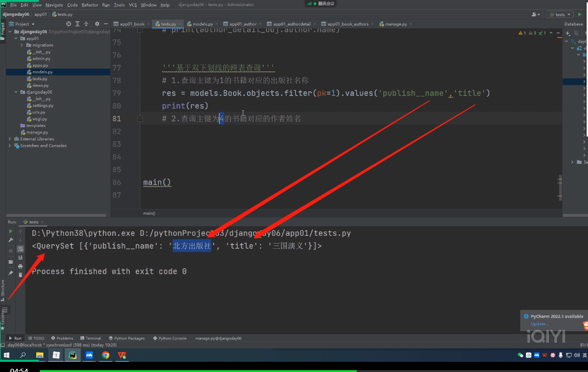Run tests from top toolbar arrow
The height and width of the screenshot is (372, 588).
click(580, 14)
